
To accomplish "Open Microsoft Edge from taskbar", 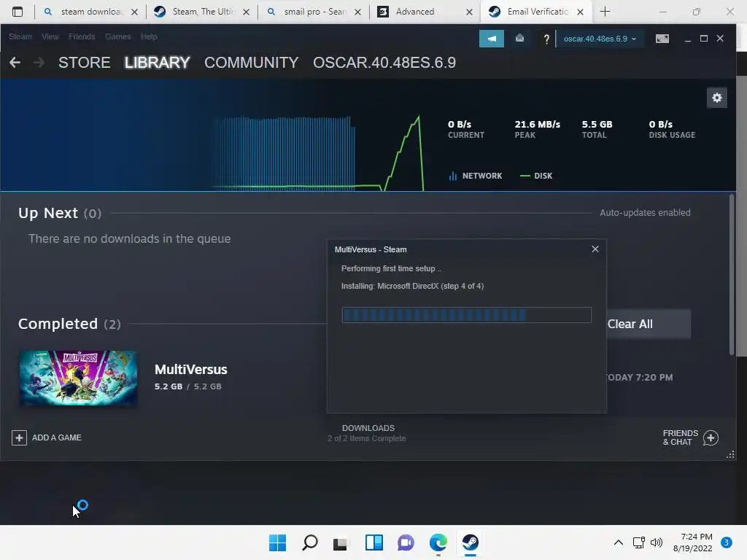I will pos(438,542).
